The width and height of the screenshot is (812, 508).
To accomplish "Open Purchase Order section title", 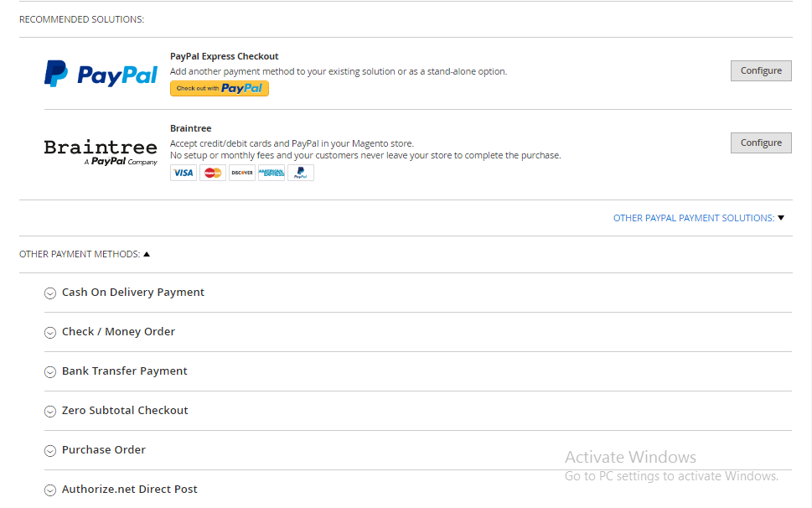I will point(104,449).
